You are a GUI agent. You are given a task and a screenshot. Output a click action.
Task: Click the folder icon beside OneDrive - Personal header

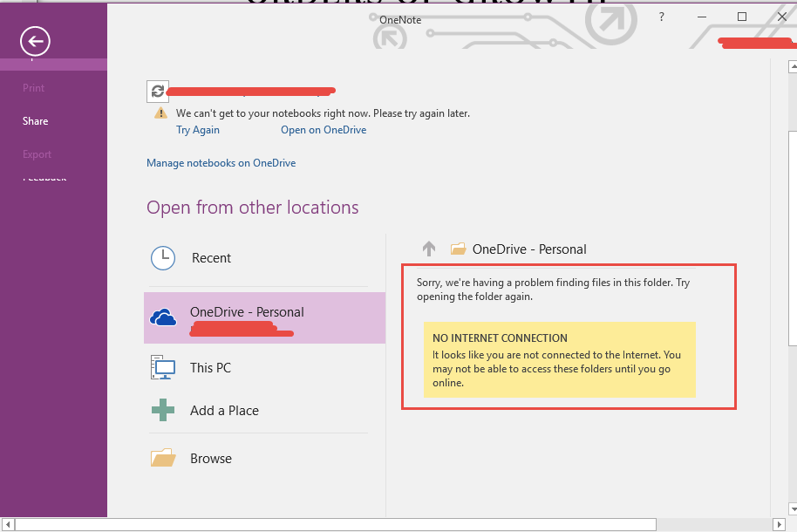point(458,249)
